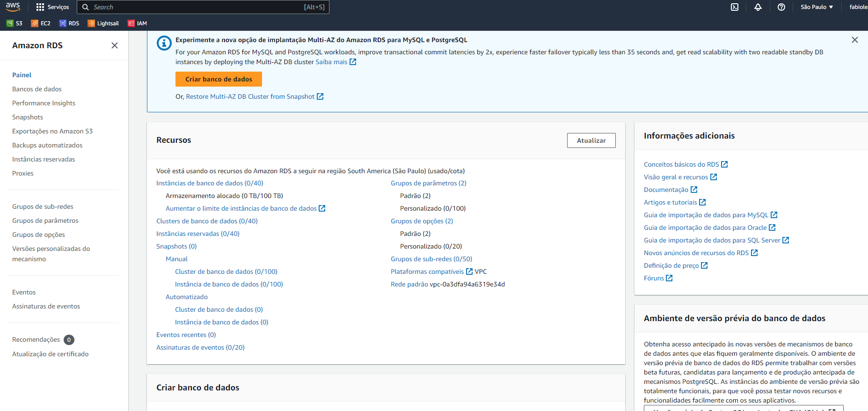Open Grupos de sub-redes (0/50) link
868x411 pixels.
pos(431,259)
